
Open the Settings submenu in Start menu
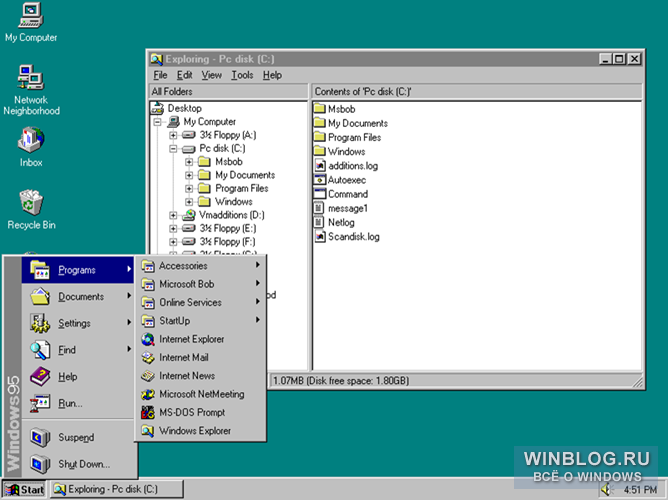click(78, 323)
